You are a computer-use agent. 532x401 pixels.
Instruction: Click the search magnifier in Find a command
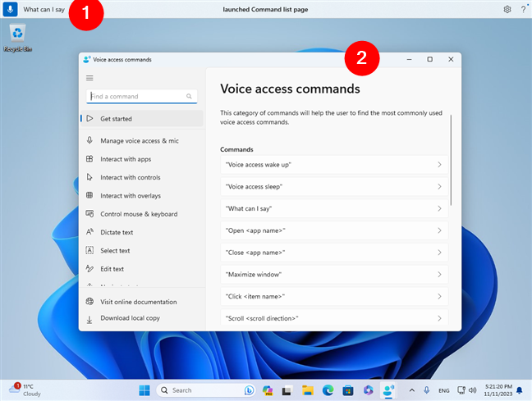189,96
